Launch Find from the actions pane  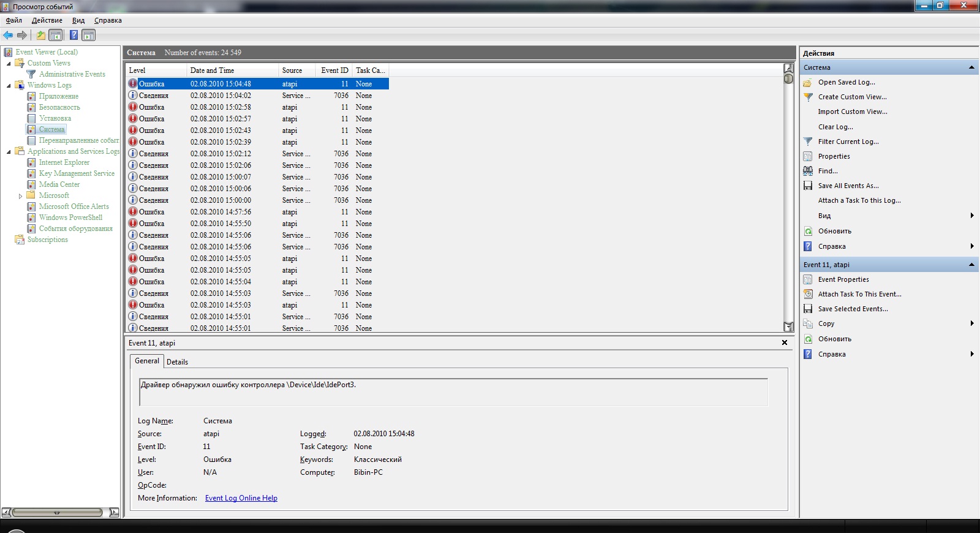pos(827,171)
